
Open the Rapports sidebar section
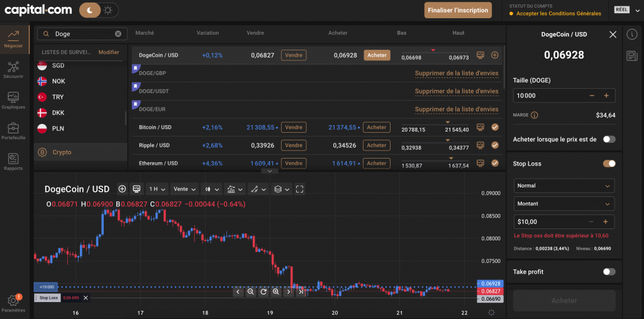tap(14, 162)
